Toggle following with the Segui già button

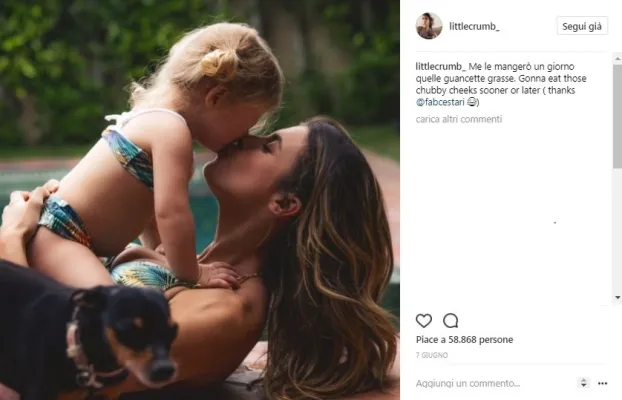coord(582,26)
